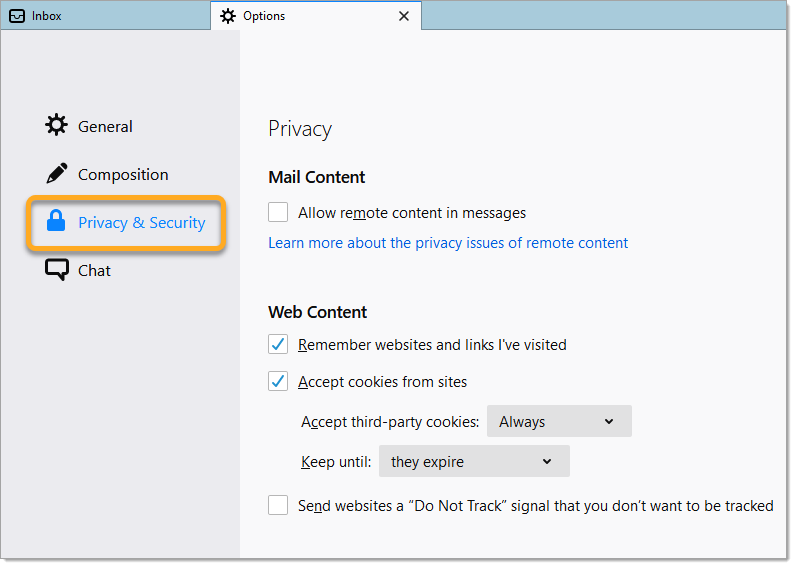Expand the Keep until dropdown

473,462
